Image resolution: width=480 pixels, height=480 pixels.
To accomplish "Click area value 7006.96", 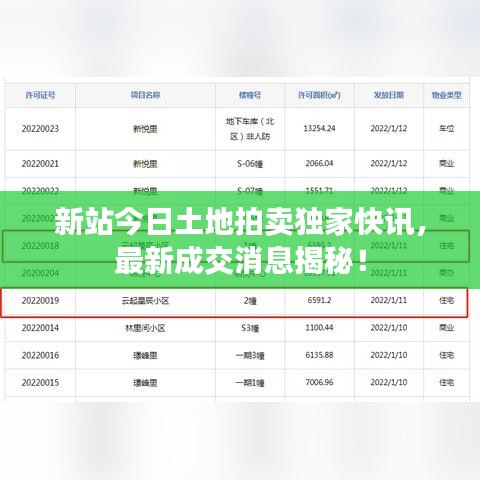I will pos(319,382).
